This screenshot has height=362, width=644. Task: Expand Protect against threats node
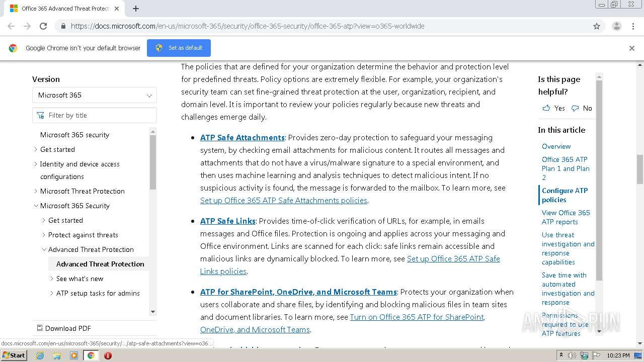(44, 235)
